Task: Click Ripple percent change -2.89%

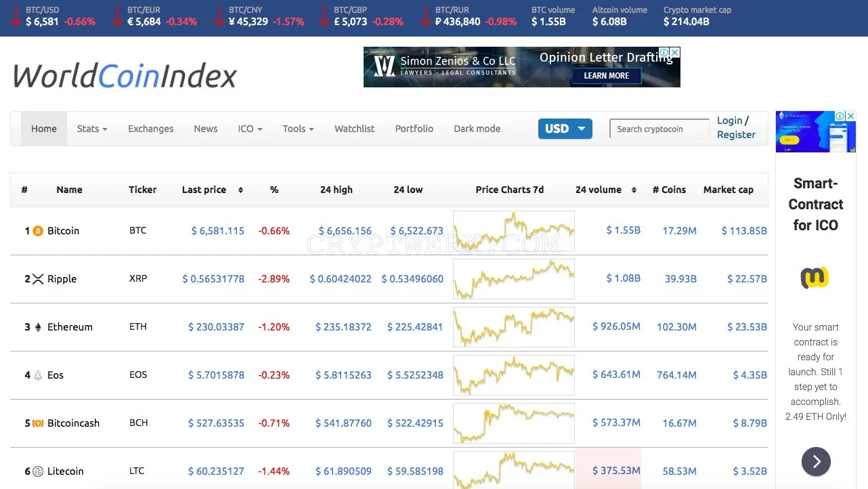Action: [x=274, y=279]
